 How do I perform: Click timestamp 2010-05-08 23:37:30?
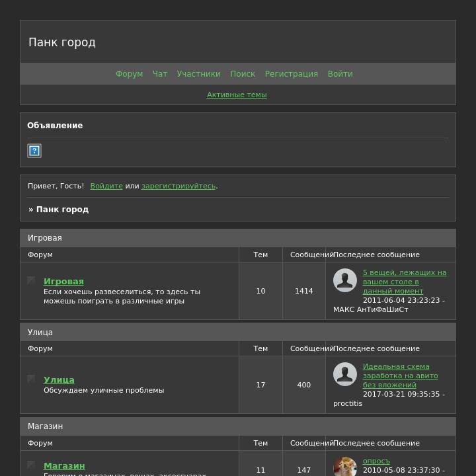[401, 470]
